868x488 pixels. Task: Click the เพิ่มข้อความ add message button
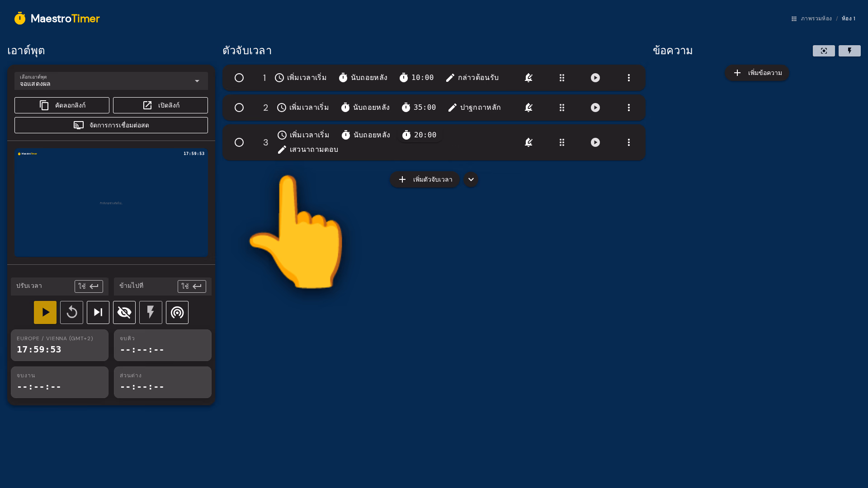click(757, 73)
